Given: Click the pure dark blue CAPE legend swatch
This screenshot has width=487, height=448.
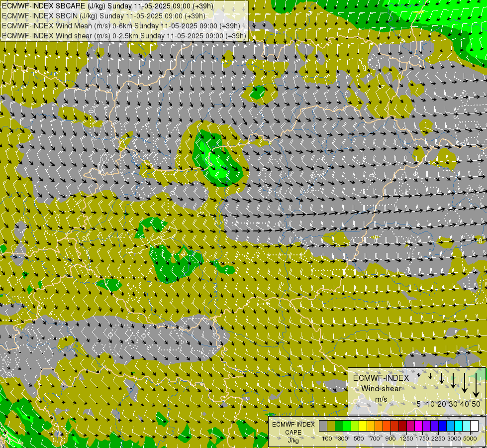Looking at the screenshot, I should pos(443,426).
